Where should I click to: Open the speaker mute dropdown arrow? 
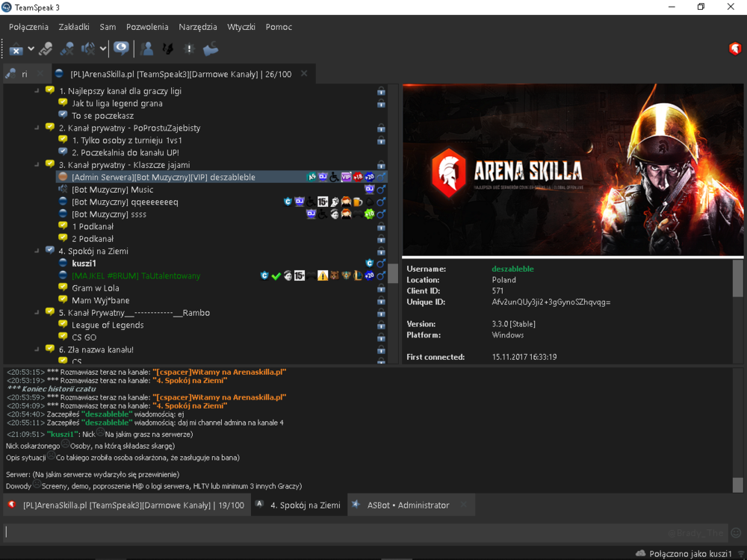(103, 49)
